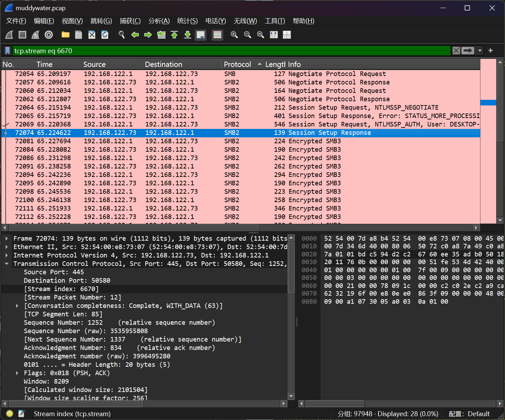Add a display filter button plus
Viewport: 505px width, 420px height.
[x=491, y=51]
